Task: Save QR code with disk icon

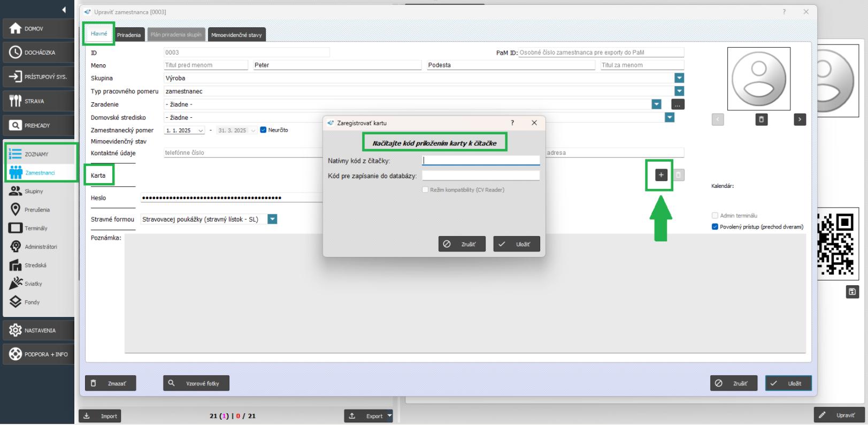Action: click(x=852, y=292)
